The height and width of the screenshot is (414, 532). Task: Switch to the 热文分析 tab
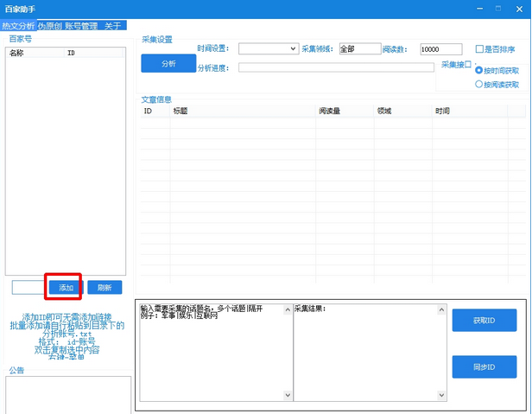18,26
